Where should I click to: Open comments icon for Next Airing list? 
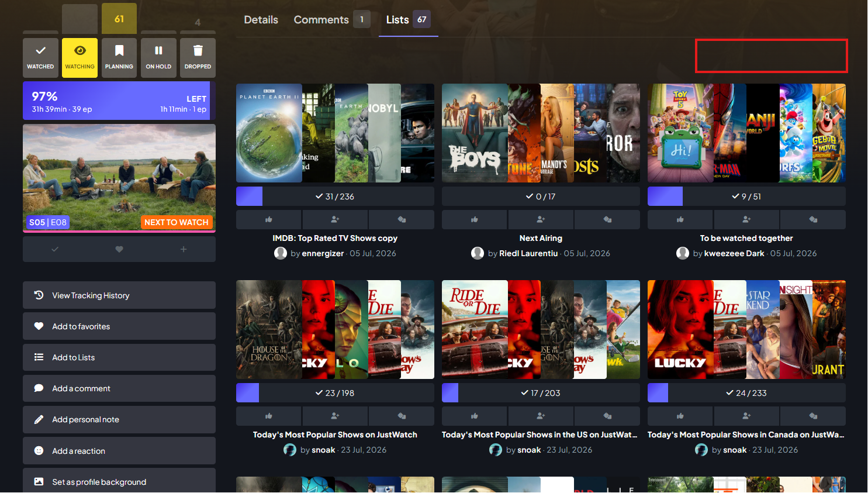click(x=607, y=219)
